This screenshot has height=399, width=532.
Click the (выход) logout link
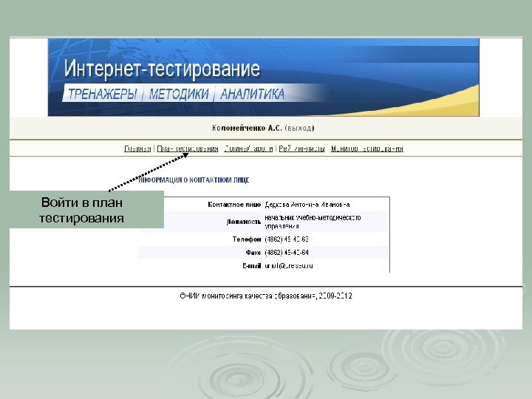click(299, 129)
